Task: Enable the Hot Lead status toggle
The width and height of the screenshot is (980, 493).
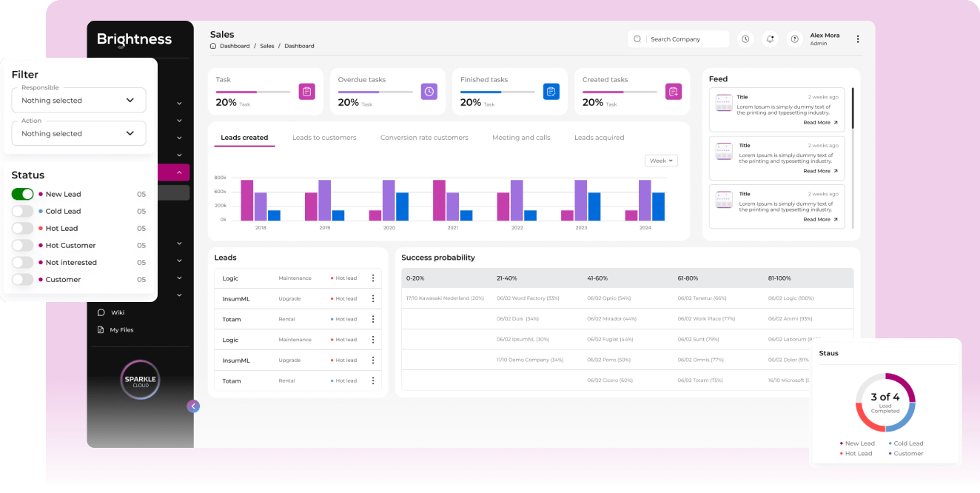Action: click(x=22, y=228)
